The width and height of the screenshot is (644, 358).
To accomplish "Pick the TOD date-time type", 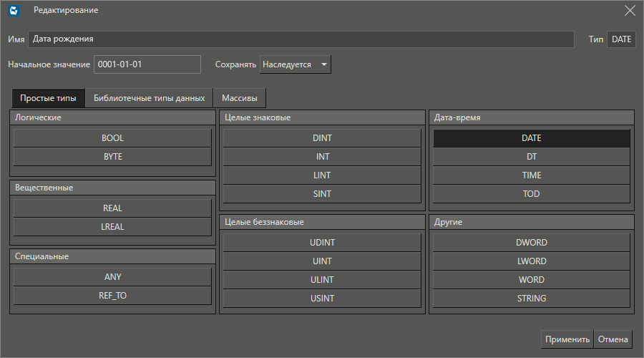I will [x=531, y=194].
